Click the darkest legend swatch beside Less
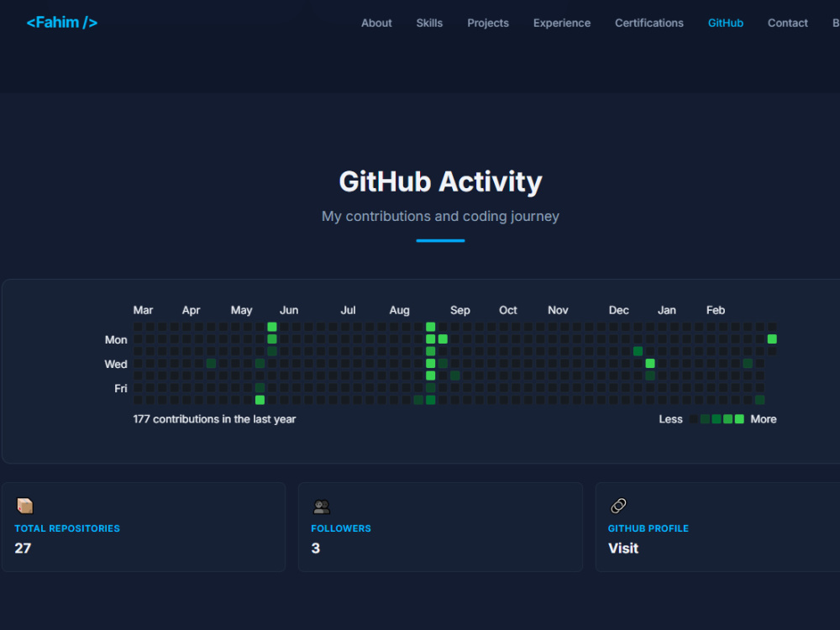This screenshot has width=840, height=630. 693,419
